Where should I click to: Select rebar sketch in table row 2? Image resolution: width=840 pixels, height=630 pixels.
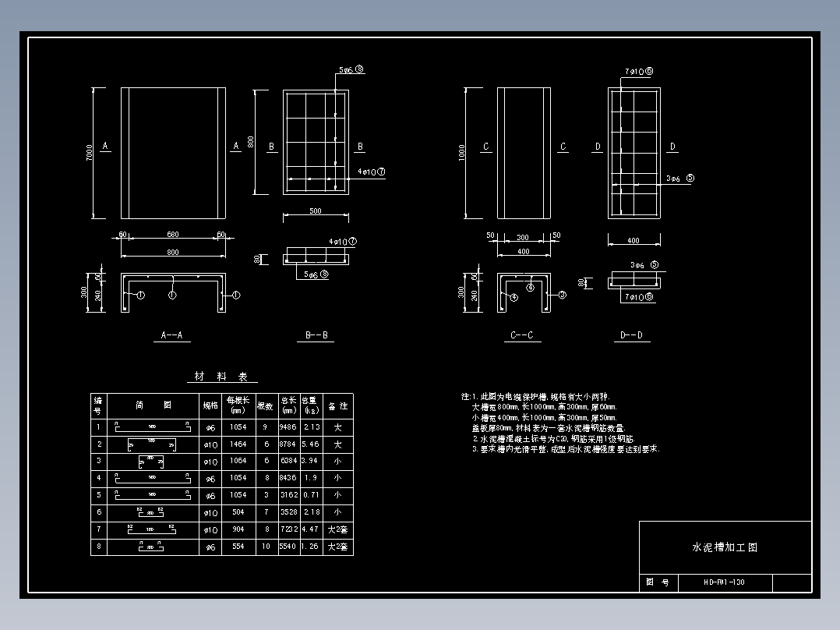pos(152,445)
